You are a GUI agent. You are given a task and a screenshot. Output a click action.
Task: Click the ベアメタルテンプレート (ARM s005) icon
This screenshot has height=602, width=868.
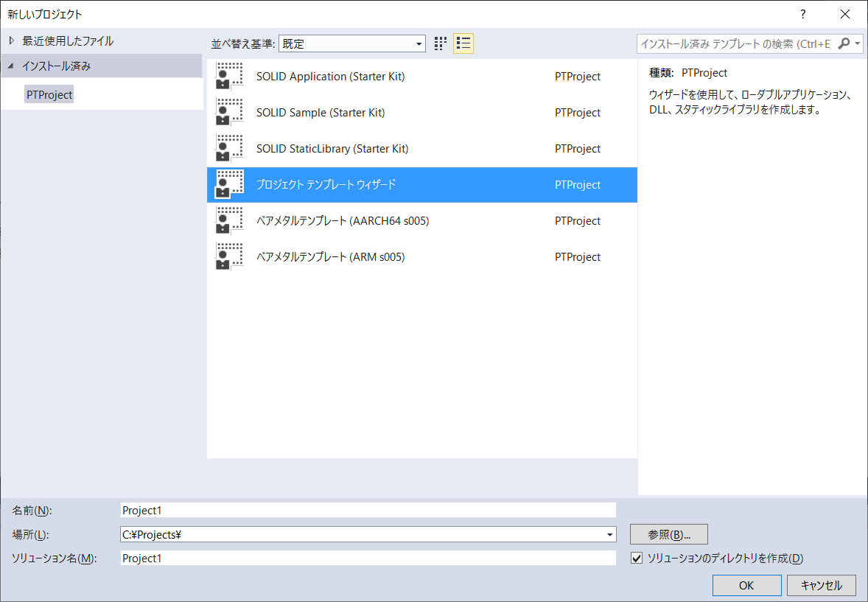tap(229, 257)
